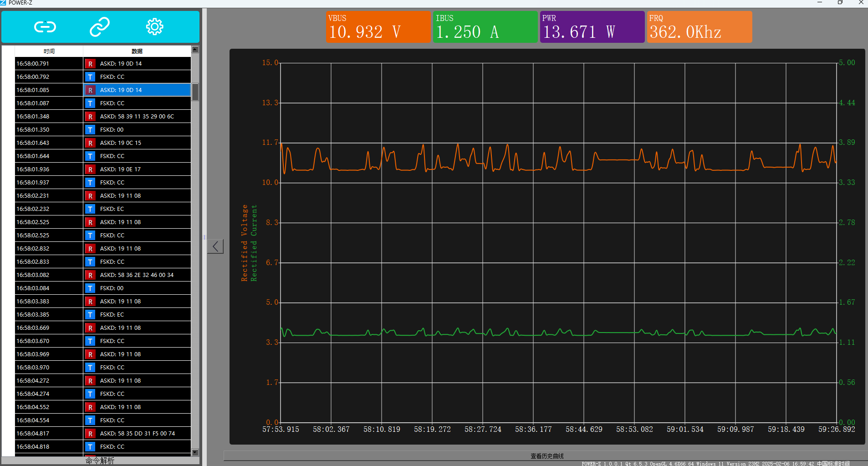868x466 pixels.
Task: Click the R icon in the 16:58:01.936 row
Action: click(90, 169)
